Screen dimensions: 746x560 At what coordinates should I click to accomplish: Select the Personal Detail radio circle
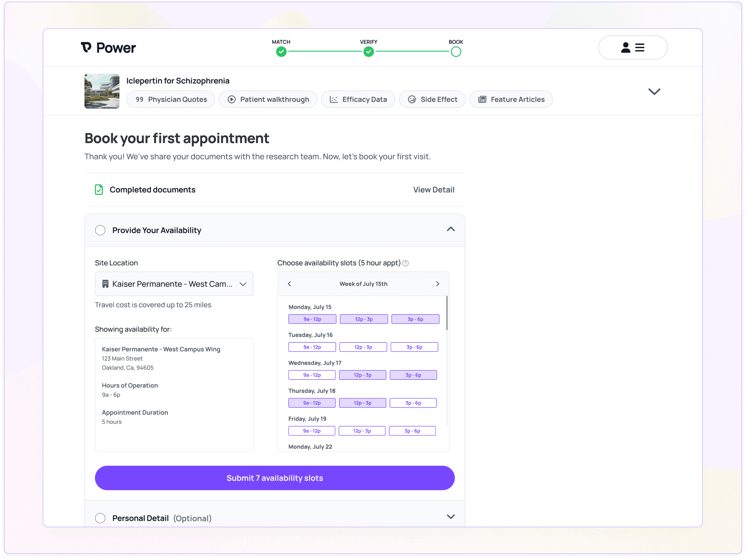pyautogui.click(x=100, y=518)
